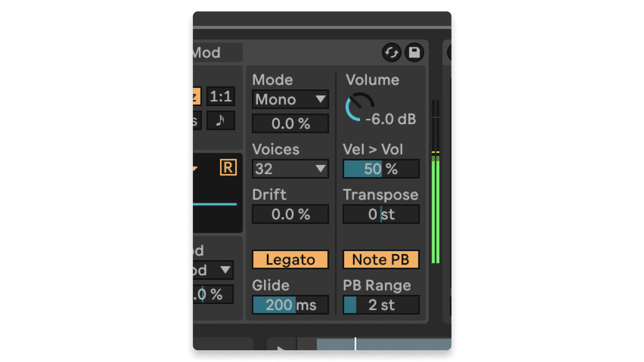
Task: Toggle the Legato switch
Action: (290, 259)
